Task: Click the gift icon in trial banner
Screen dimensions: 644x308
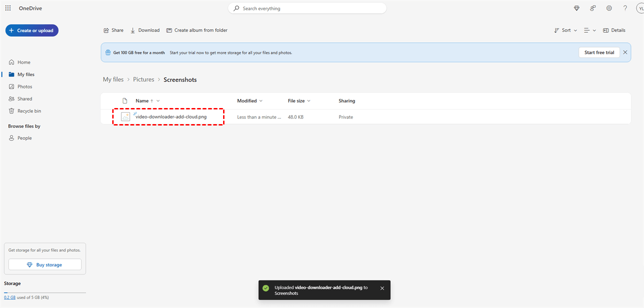Action: [x=108, y=52]
